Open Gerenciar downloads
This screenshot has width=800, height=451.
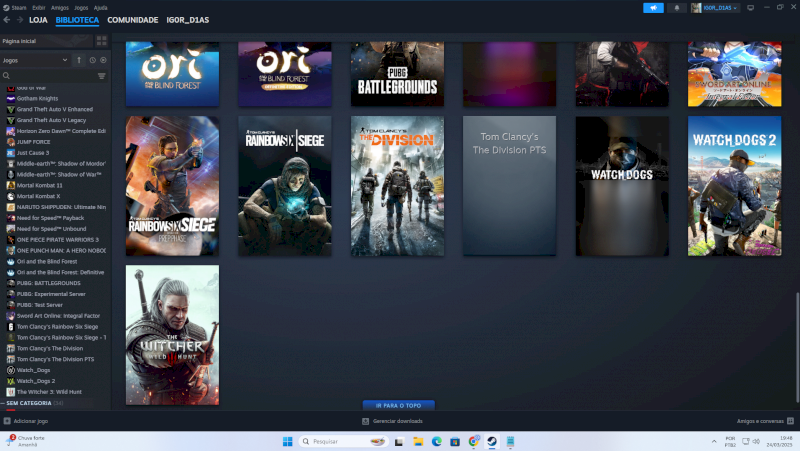(392, 421)
